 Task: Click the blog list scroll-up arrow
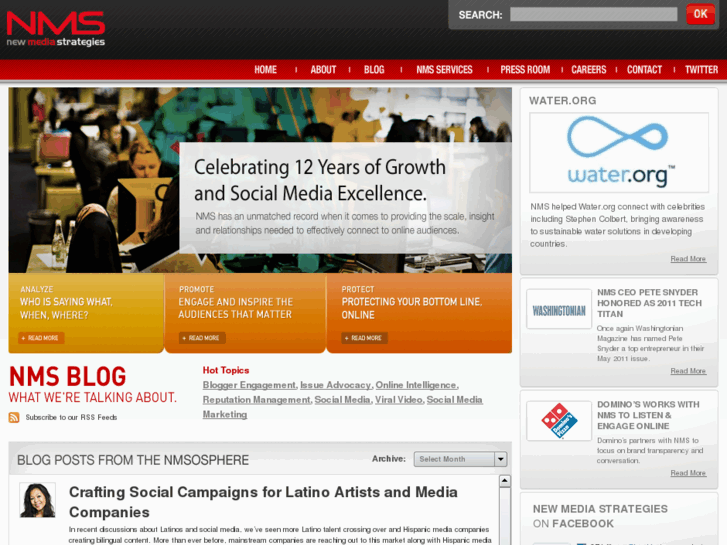[504, 481]
